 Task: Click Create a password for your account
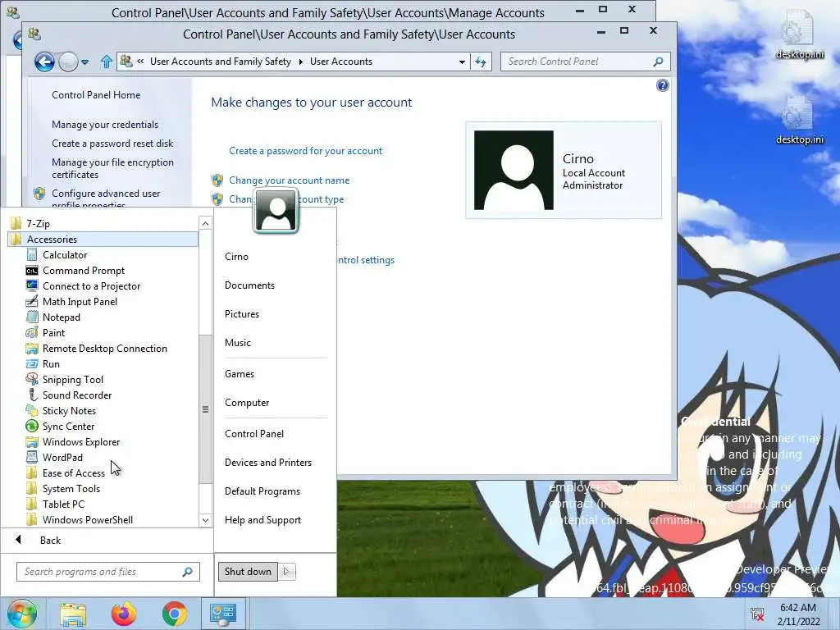tap(305, 151)
